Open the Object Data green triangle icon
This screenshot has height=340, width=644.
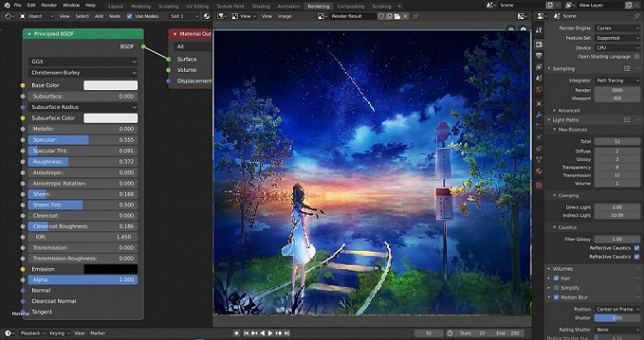[539, 159]
